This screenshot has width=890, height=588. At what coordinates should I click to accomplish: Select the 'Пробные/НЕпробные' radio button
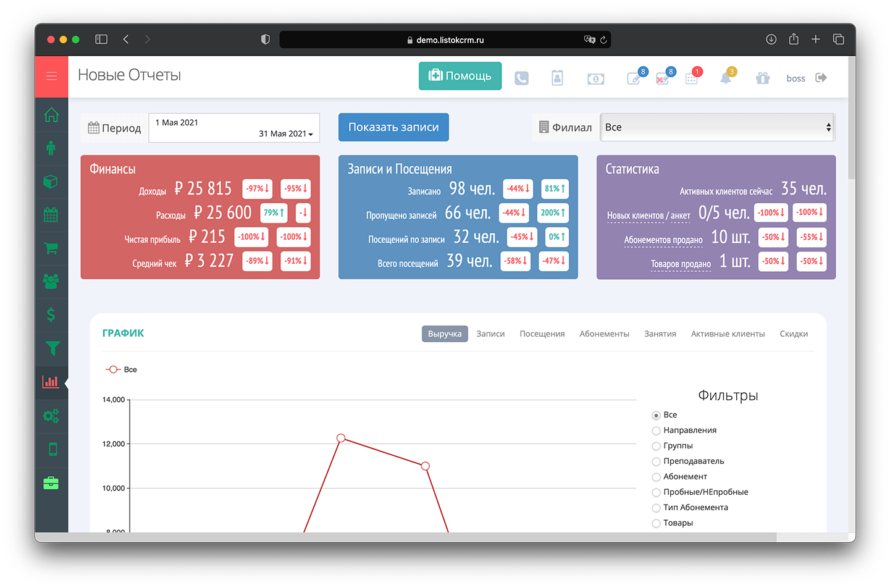click(656, 492)
